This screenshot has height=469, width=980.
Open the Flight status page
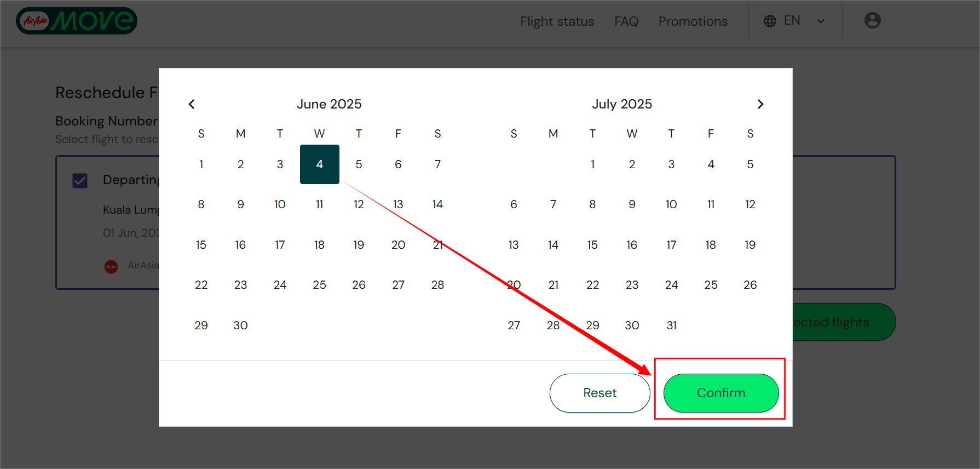point(557,21)
